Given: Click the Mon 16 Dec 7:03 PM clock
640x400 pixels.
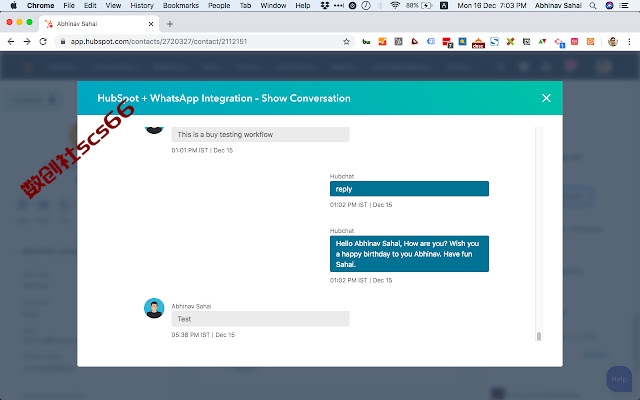Looking at the screenshot, I should coord(491,5).
